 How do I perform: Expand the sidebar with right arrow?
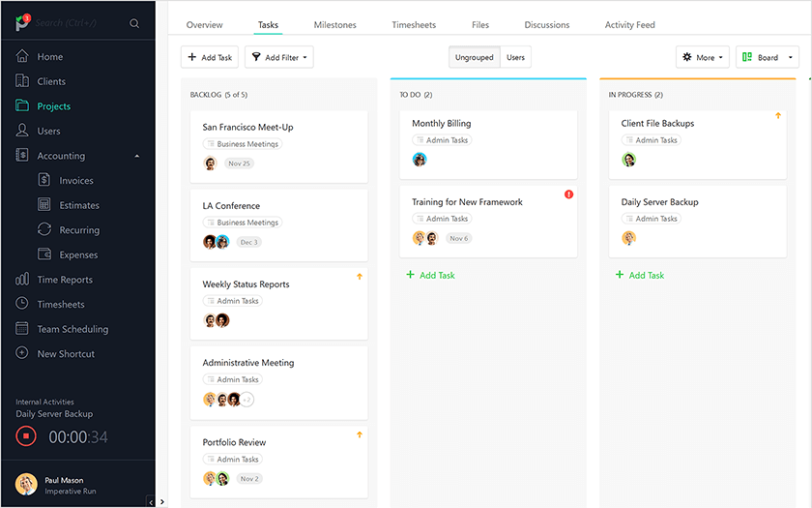click(162, 502)
